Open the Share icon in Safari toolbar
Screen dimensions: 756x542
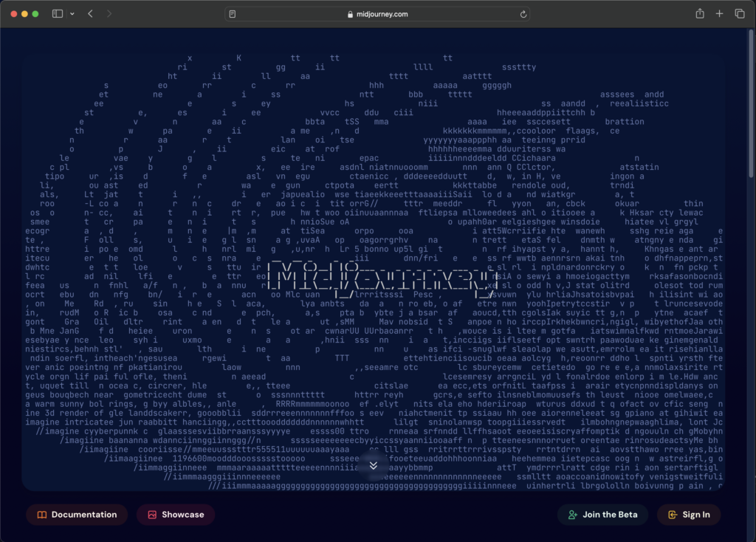coord(700,13)
